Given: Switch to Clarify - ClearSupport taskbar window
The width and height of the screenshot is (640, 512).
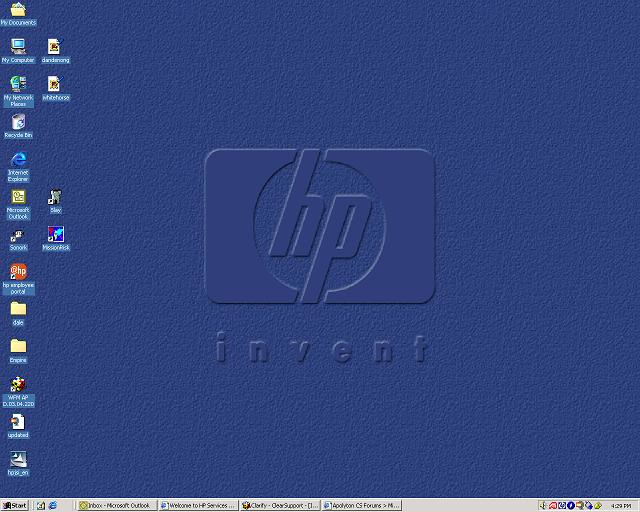Looking at the screenshot, I should coord(280,505).
